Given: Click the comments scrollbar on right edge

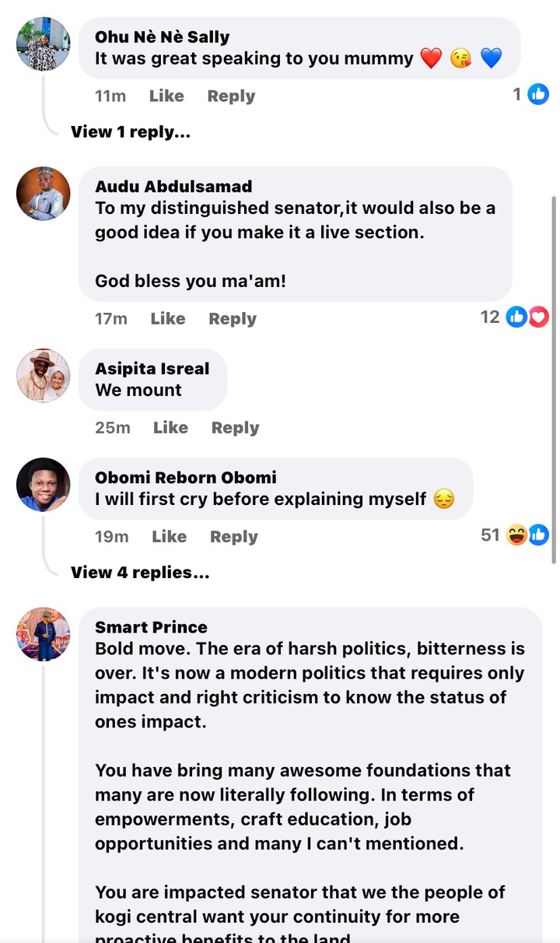Looking at the screenshot, I should coord(554,373).
